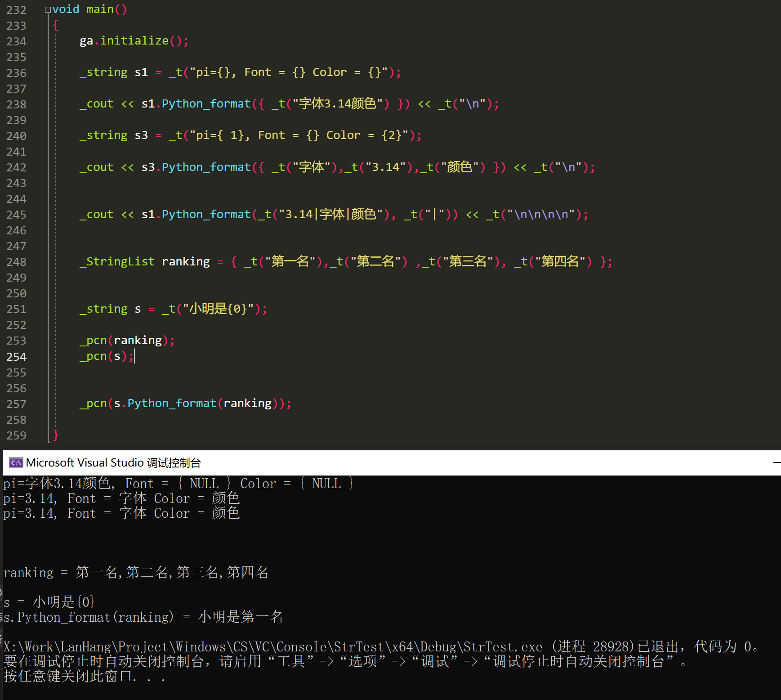Image resolution: width=781 pixels, height=700 pixels.
Task: Click the first console output line with NULL
Action: click(179, 484)
